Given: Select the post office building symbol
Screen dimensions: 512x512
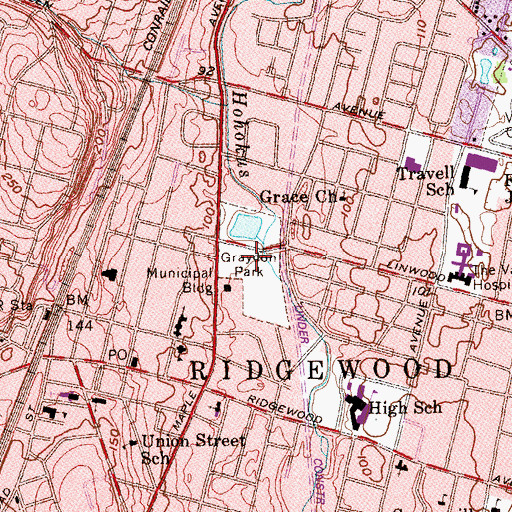Looking at the screenshot, I should pos(134,362).
